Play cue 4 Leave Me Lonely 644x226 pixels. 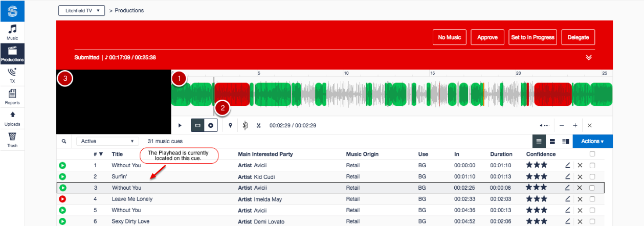tap(62, 199)
